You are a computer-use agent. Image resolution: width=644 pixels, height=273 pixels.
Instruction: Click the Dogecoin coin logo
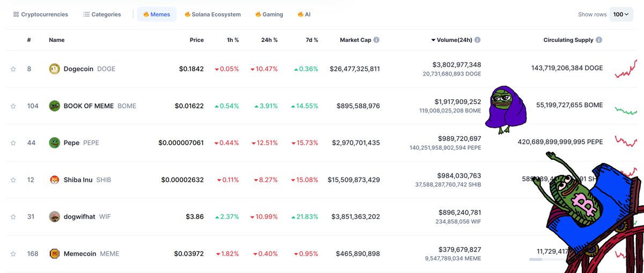pos(54,69)
